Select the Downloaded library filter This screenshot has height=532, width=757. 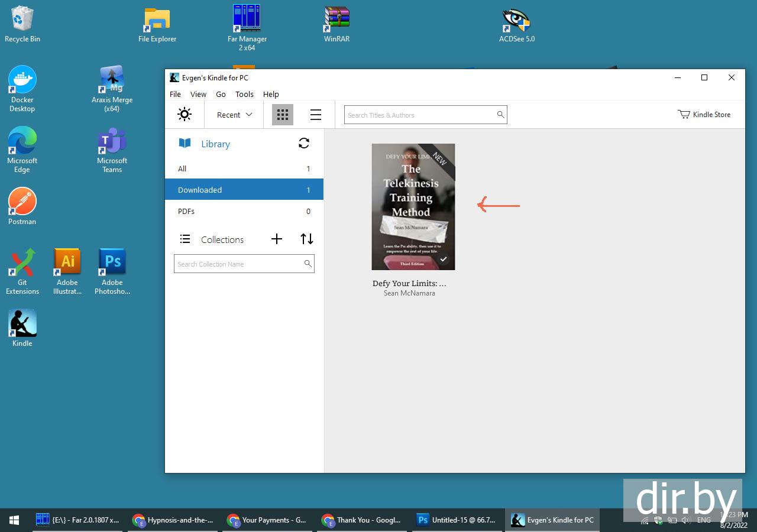(244, 190)
